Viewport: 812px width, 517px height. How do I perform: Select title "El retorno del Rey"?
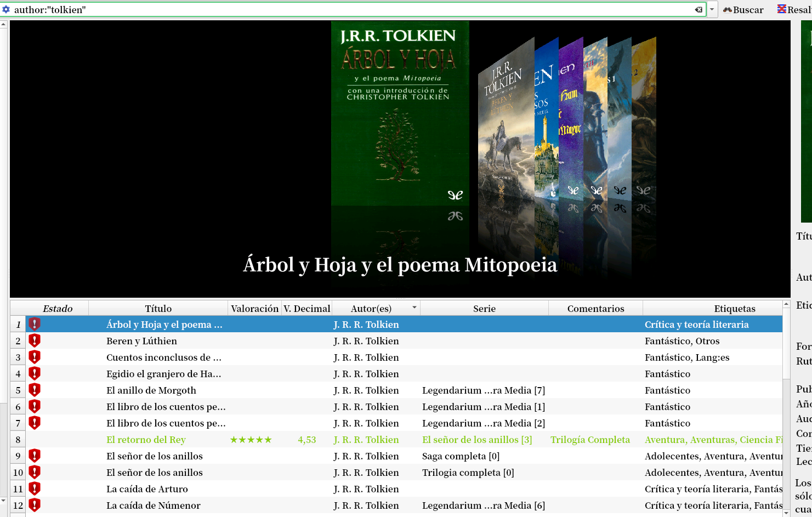coord(146,439)
